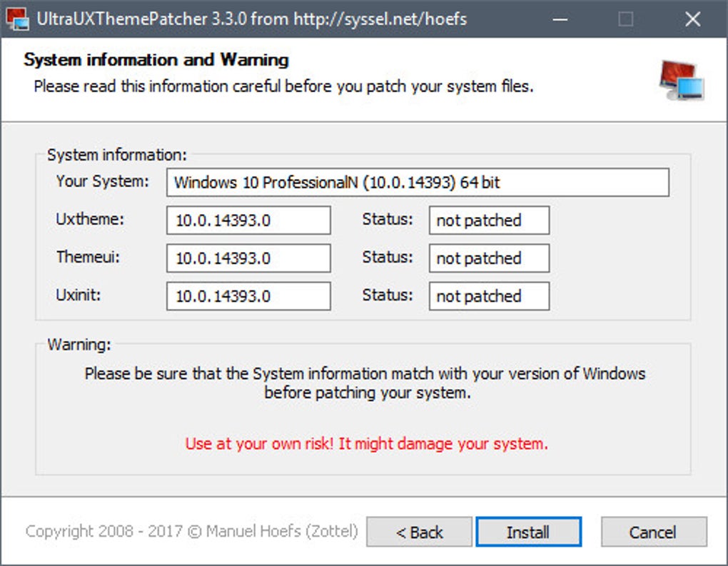Viewport: 728px width, 566px height.
Task: Click the window title bar text
Action: point(253,19)
